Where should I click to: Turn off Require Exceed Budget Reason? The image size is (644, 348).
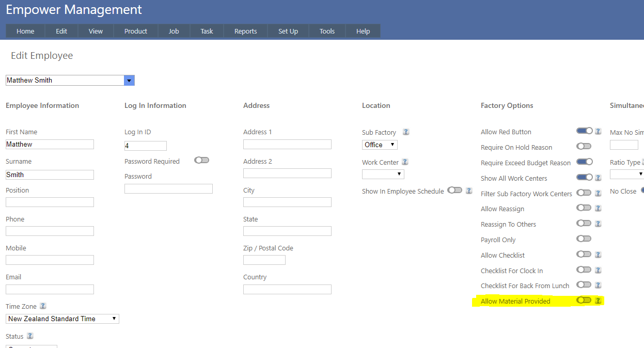(x=584, y=162)
